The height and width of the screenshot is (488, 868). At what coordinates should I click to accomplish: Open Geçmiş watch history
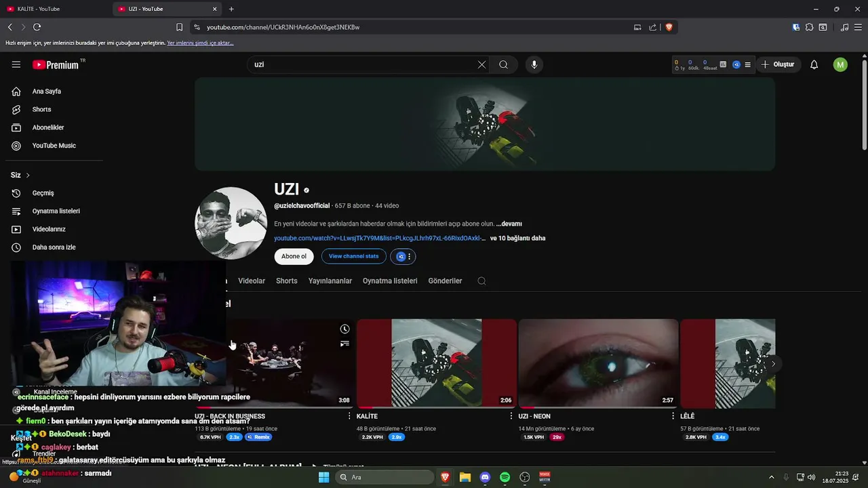43,193
